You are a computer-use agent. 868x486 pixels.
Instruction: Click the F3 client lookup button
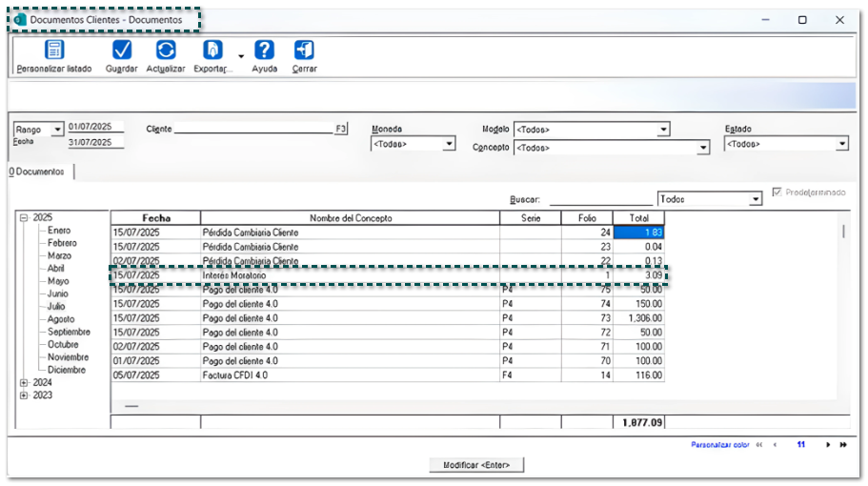pyautogui.click(x=341, y=129)
